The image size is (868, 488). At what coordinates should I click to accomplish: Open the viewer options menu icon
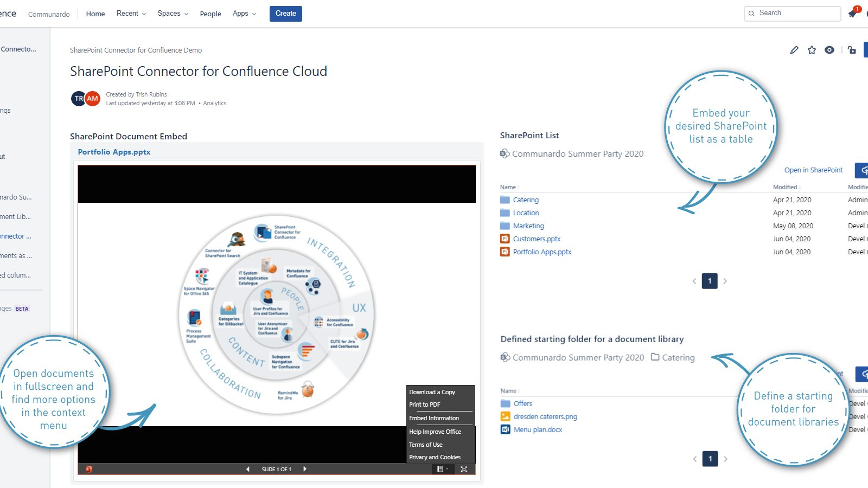(x=442, y=469)
